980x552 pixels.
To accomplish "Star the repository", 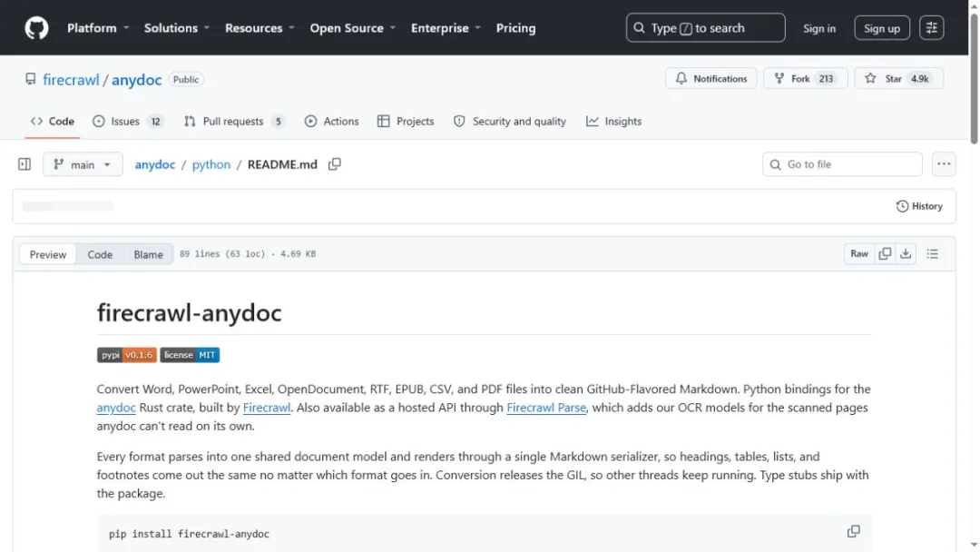I will 898,78.
